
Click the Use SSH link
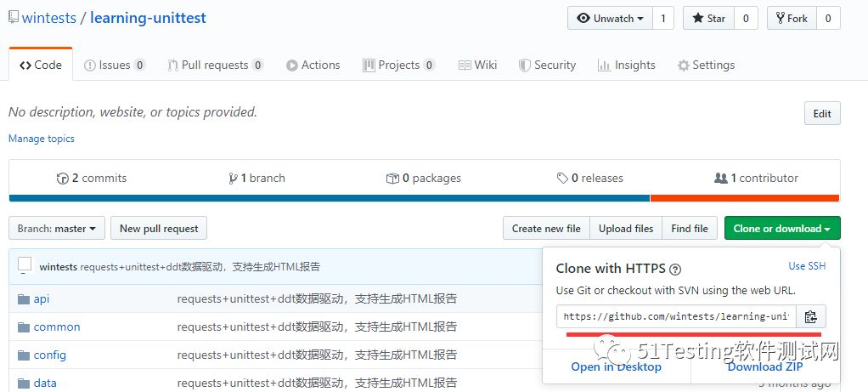(807, 266)
